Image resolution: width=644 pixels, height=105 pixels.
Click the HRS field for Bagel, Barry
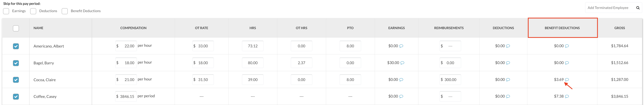252,63
